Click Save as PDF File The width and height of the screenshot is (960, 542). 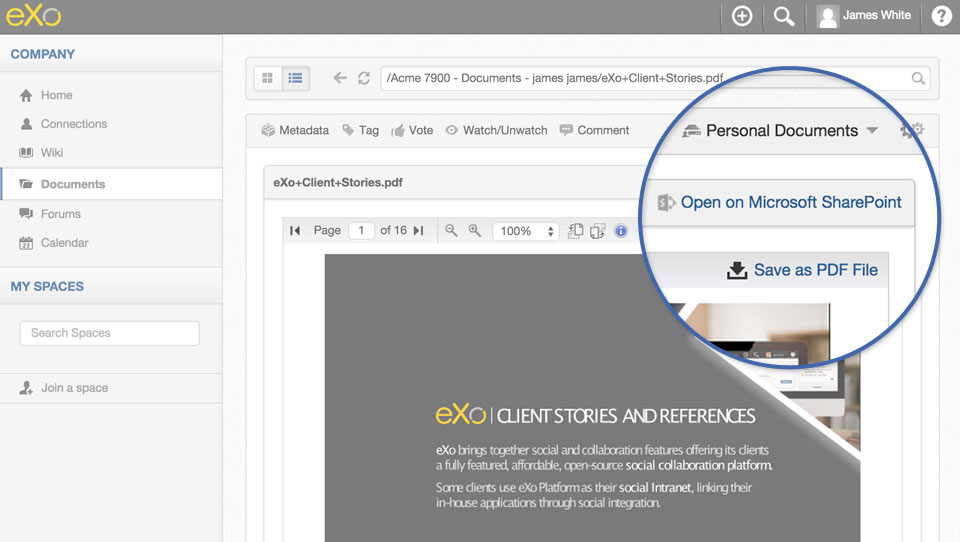[x=802, y=270]
